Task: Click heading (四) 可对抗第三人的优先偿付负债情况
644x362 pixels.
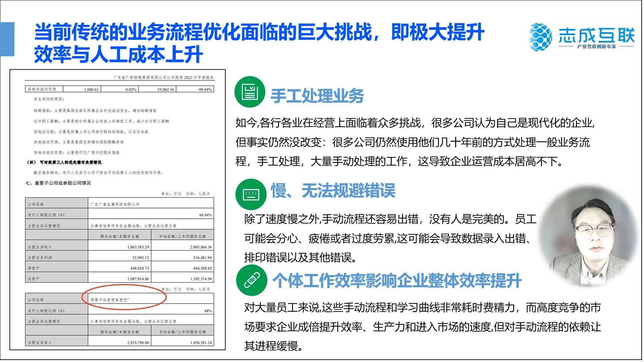Action: click(x=64, y=162)
